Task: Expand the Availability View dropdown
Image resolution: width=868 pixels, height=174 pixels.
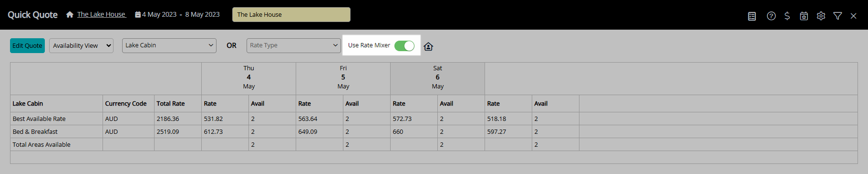Action: [81, 45]
